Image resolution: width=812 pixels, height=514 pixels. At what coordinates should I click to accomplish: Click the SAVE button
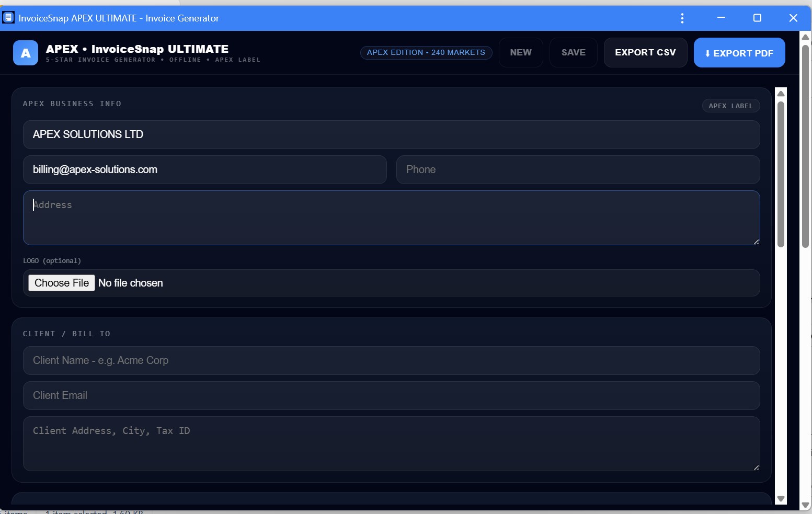tap(574, 52)
